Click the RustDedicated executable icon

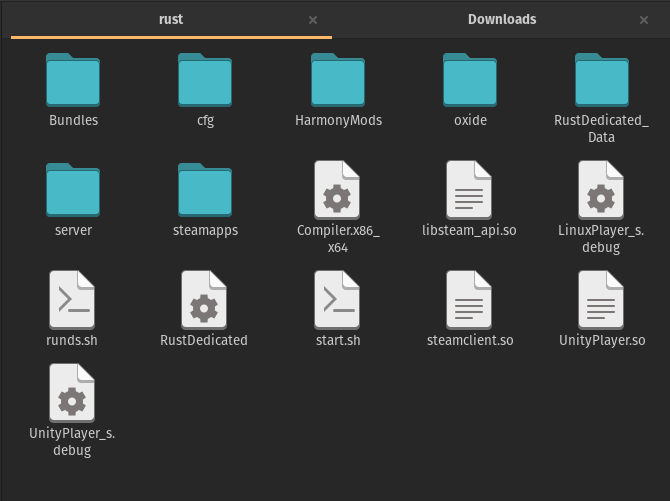click(205, 300)
